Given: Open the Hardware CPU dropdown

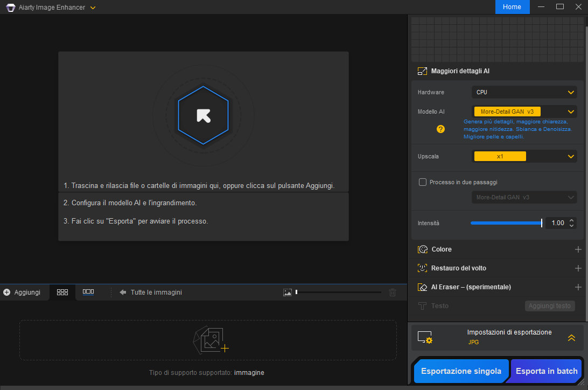Looking at the screenshot, I should 523,93.
